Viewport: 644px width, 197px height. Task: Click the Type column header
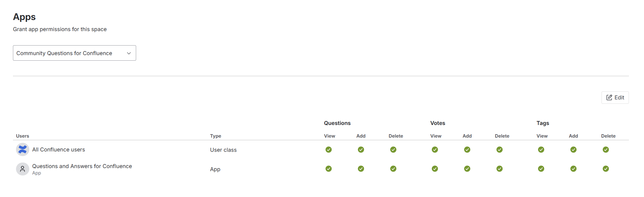coord(216,136)
